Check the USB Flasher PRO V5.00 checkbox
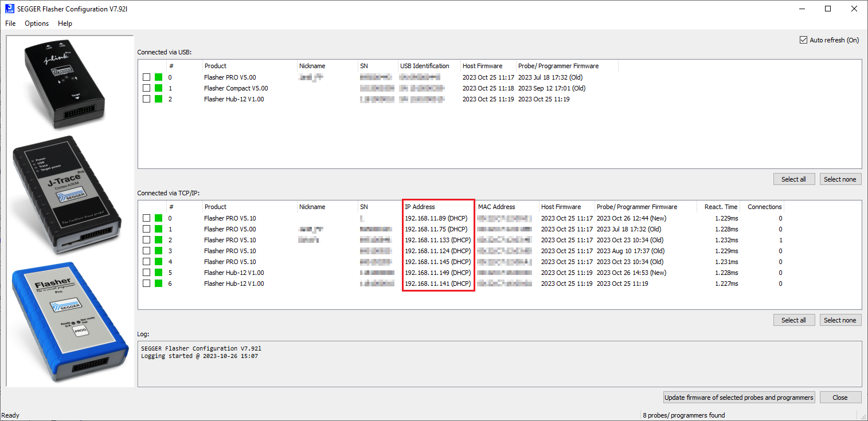Image resolution: width=868 pixels, height=421 pixels. coord(147,77)
